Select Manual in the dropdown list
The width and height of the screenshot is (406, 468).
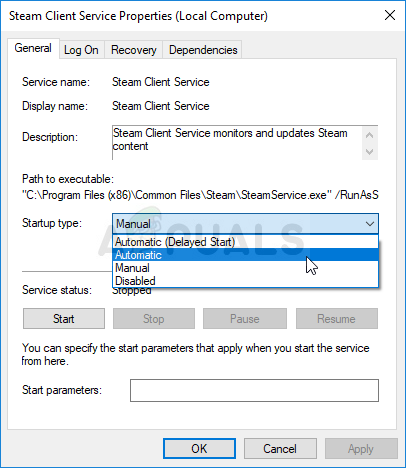click(x=245, y=268)
